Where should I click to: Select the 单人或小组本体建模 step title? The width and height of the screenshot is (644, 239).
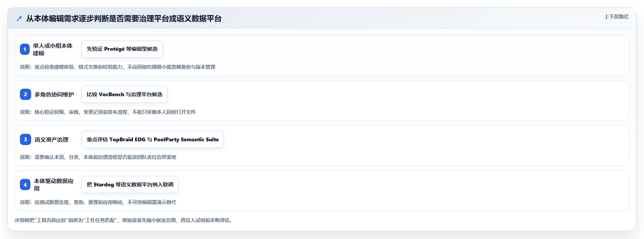pos(53,49)
